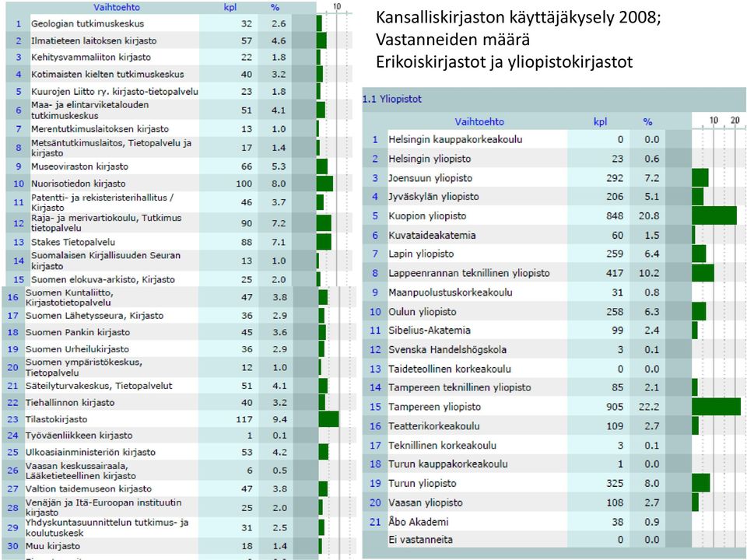Image resolution: width=747 pixels, height=560 pixels.
Task: Select 'Nuorisotiedon kirjasto' row
Action: pyautogui.click(x=179, y=184)
